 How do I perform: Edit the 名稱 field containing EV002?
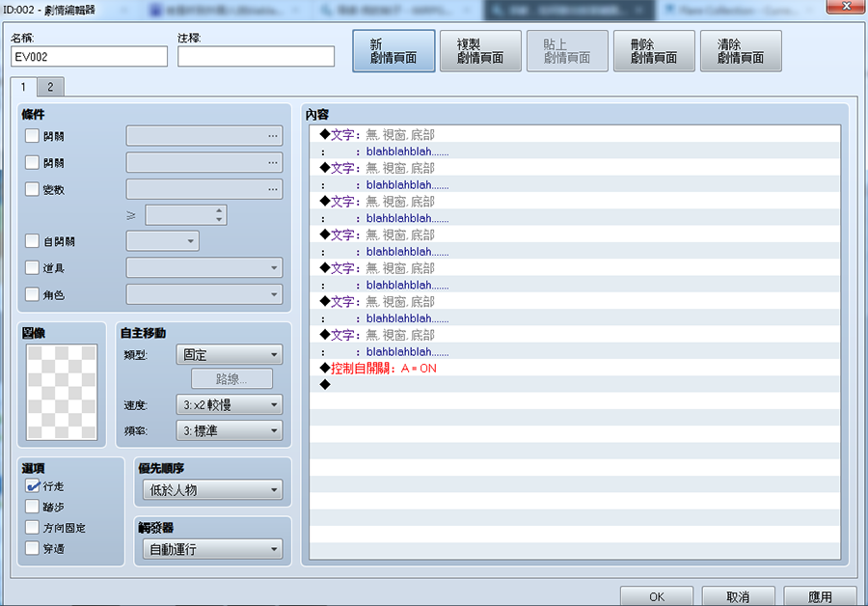tap(89, 57)
